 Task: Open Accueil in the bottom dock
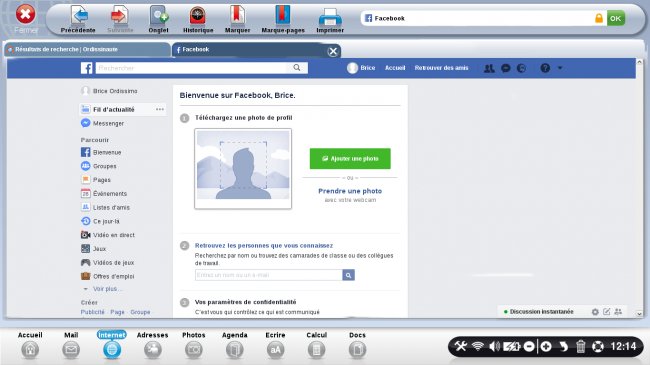tap(30, 345)
